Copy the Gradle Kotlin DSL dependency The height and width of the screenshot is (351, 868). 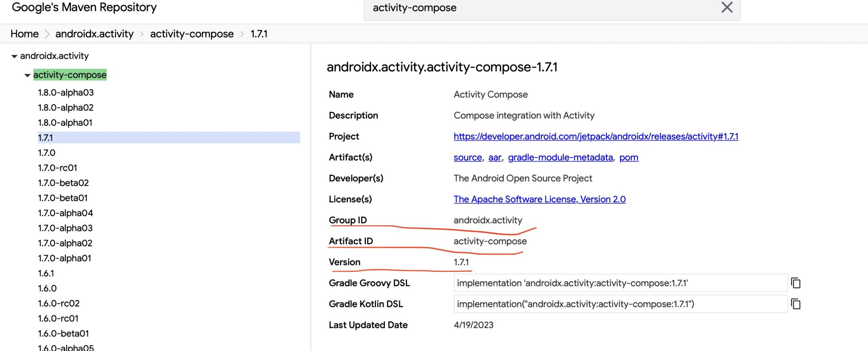click(x=795, y=304)
